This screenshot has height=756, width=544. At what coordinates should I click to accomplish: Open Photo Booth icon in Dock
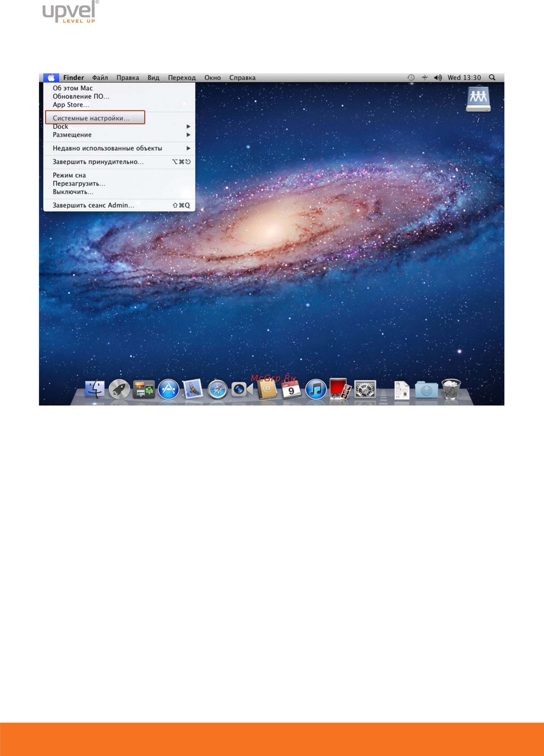pyautogui.click(x=340, y=389)
